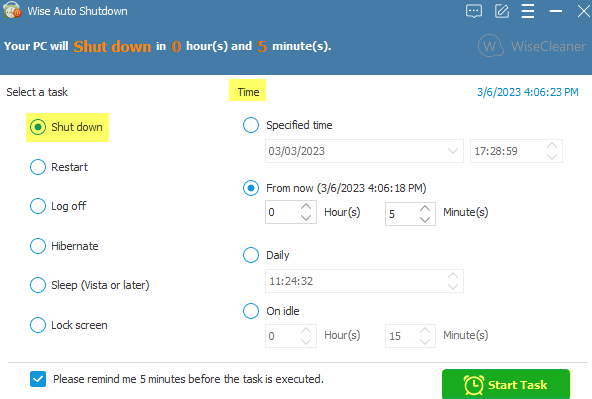592x399 pixels.
Task: Expand the 03/03/2023 date dropdown
Action: [x=453, y=151]
